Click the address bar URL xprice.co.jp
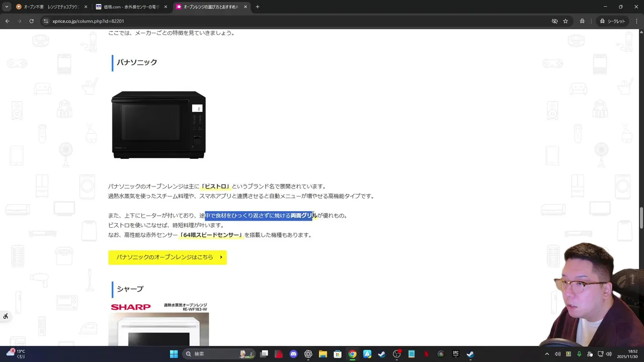The image size is (644, 362). coord(89,21)
